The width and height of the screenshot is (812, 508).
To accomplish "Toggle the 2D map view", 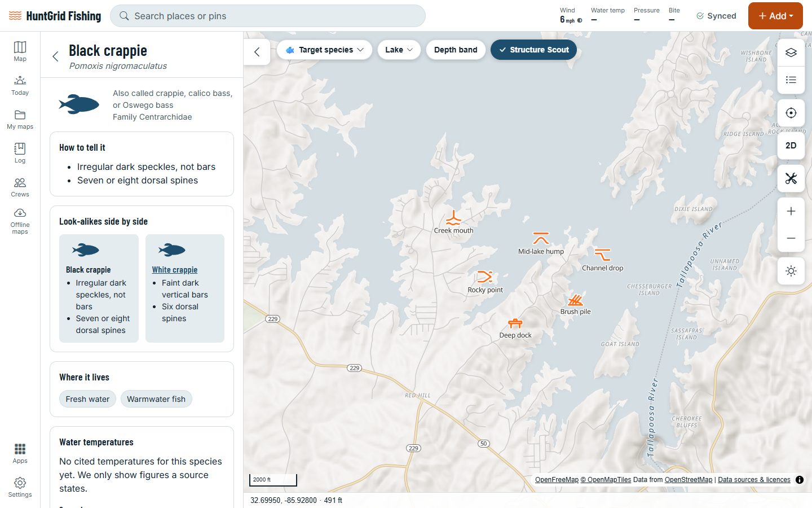I will click(x=791, y=146).
